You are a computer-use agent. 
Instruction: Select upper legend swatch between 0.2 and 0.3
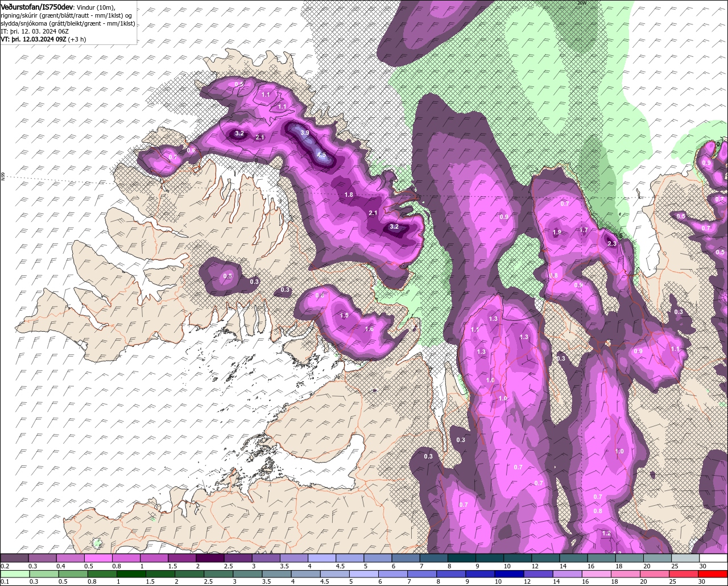[x=14, y=558]
